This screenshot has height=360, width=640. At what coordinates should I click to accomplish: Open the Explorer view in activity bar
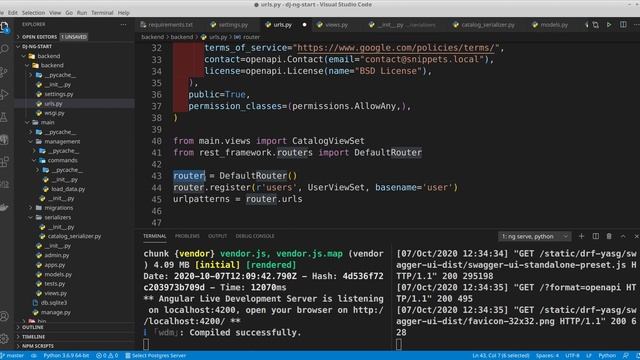click(x=4, y=27)
